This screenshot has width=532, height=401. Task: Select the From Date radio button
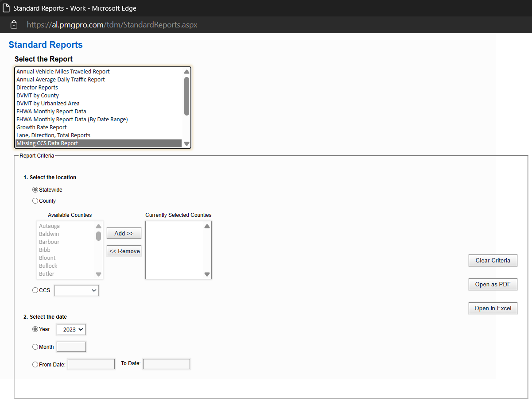tap(35, 365)
